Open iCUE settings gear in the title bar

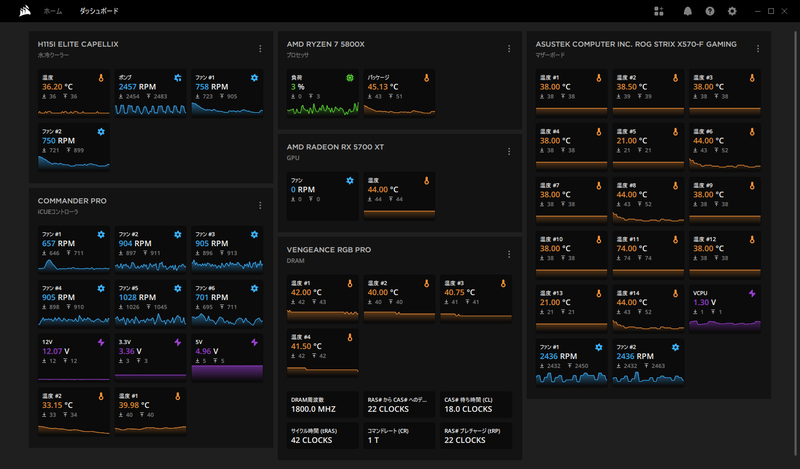[x=733, y=11]
